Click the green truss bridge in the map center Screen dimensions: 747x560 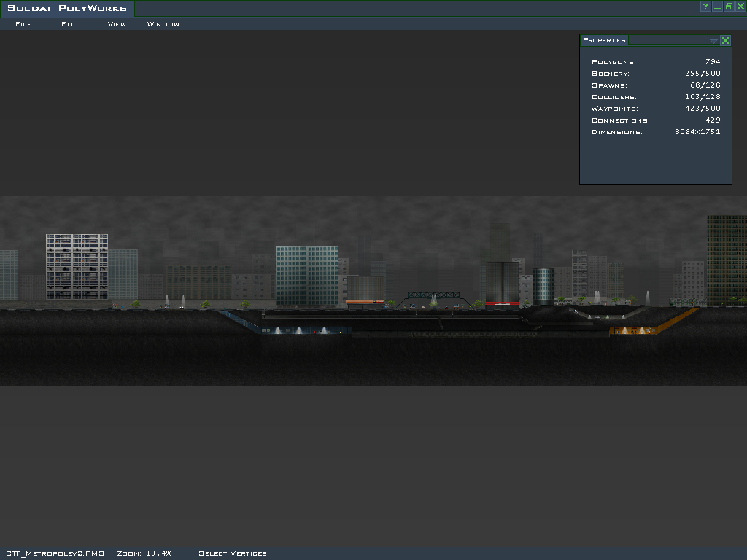433,295
